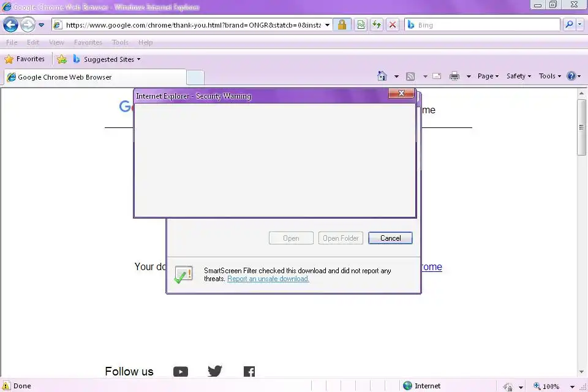The image size is (588, 392).
Task: Click the Forward navigation arrow
Action: click(x=28, y=25)
